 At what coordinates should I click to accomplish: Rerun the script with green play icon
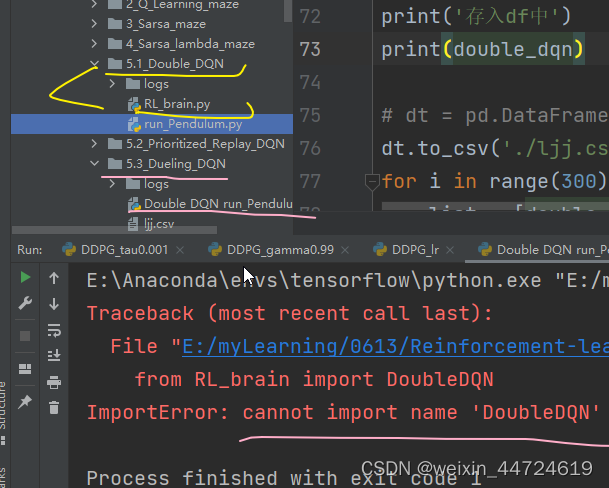pos(25,277)
